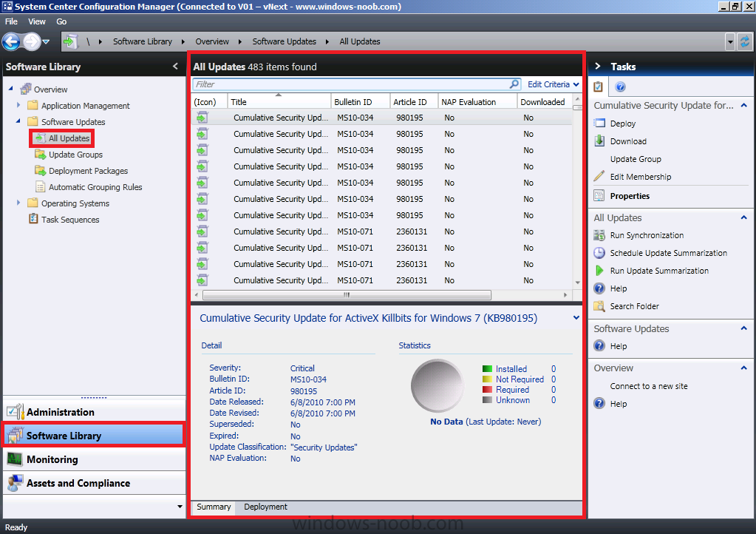Click the Search Folder icon
The image size is (756, 534).
[x=599, y=306]
